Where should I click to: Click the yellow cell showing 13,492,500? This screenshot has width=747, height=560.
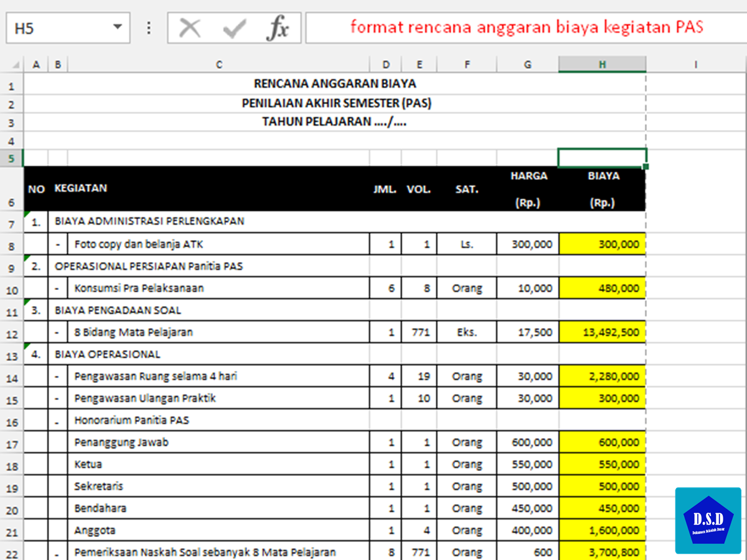coord(602,332)
